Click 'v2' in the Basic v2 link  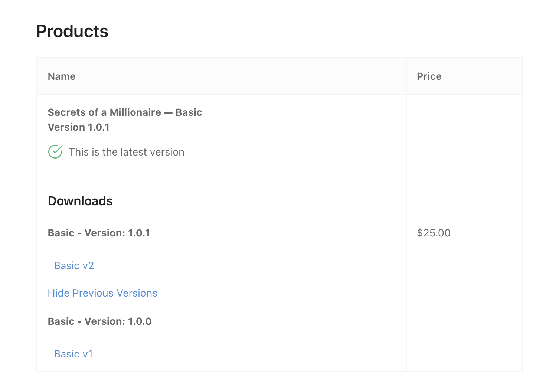pyautogui.click(x=88, y=266)
